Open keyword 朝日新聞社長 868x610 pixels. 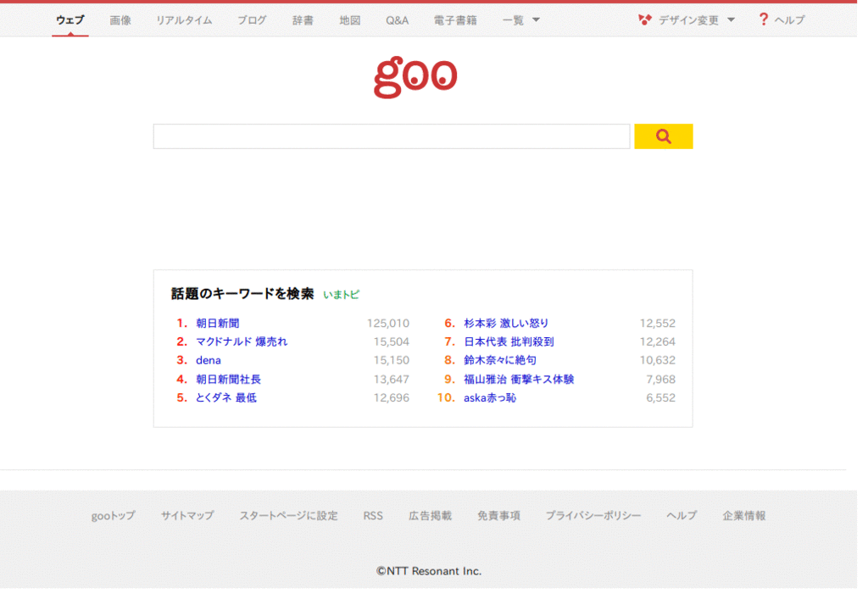pyautogui.click(x=228, y=380)
